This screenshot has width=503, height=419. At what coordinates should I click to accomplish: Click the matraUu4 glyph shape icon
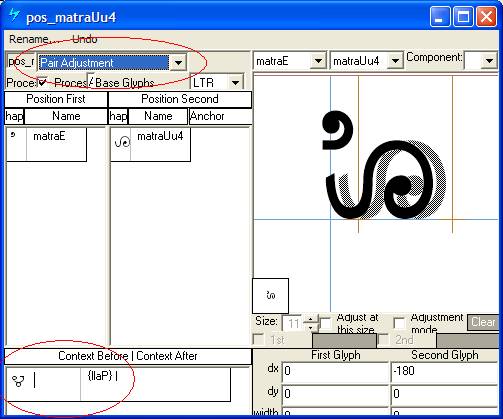coord(122,143)
